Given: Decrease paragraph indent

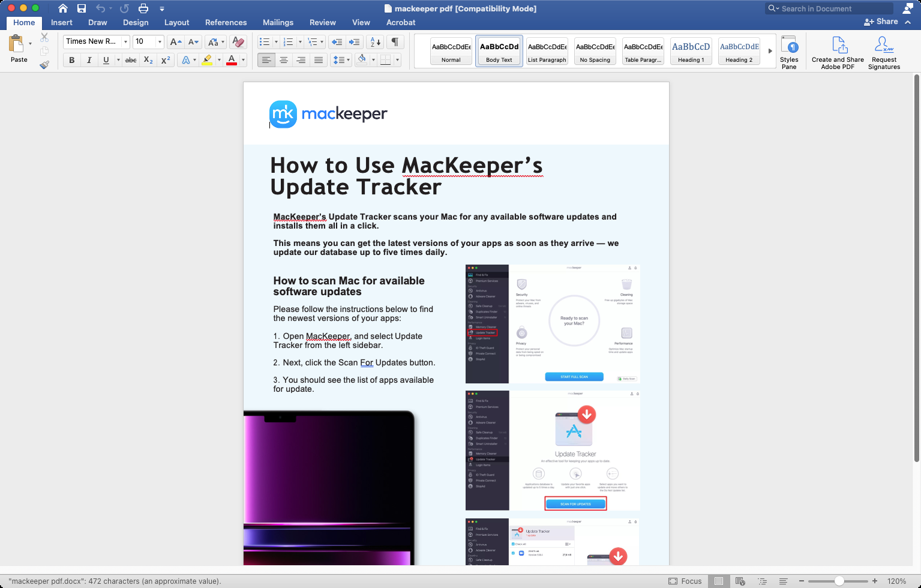Looking at the screenshot, I should (337, 41).
